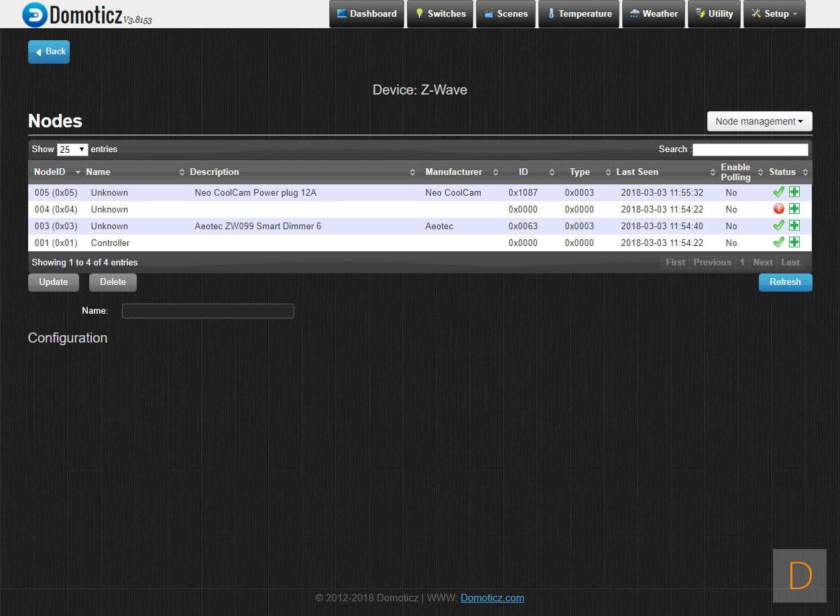Open the Dashboard tab
840x616 pixels.
(x=367, y=14)
